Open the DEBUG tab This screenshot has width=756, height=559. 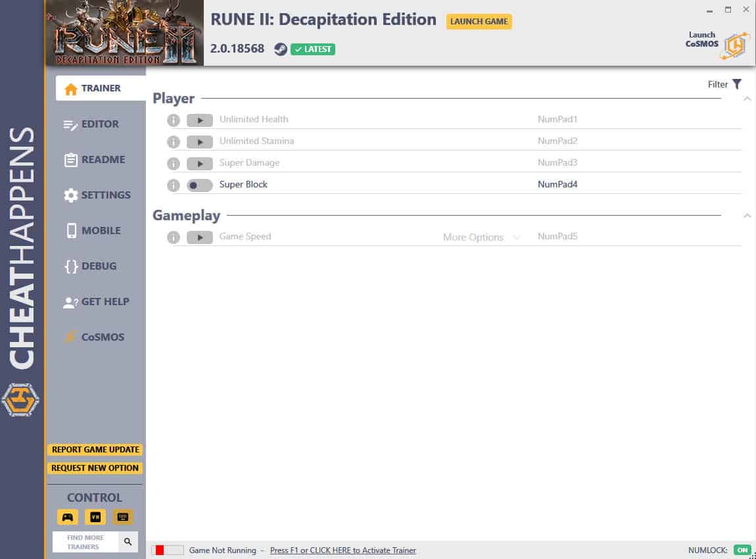point(90,266)
